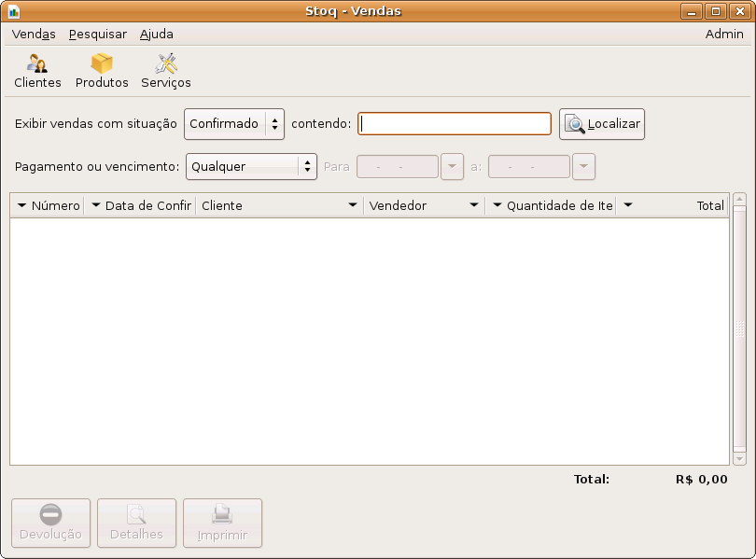Click the disabled Devolução button
This screenshot has height=559, width=756.
click(50, 523)
